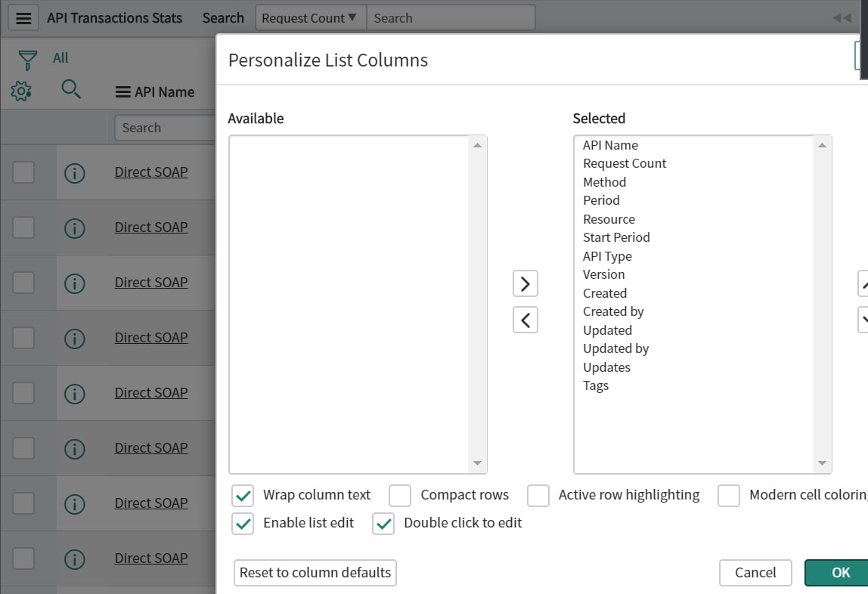Open the personalize list gear icon
The width and height of the screenshot is (868, 594).
(21, 91)
